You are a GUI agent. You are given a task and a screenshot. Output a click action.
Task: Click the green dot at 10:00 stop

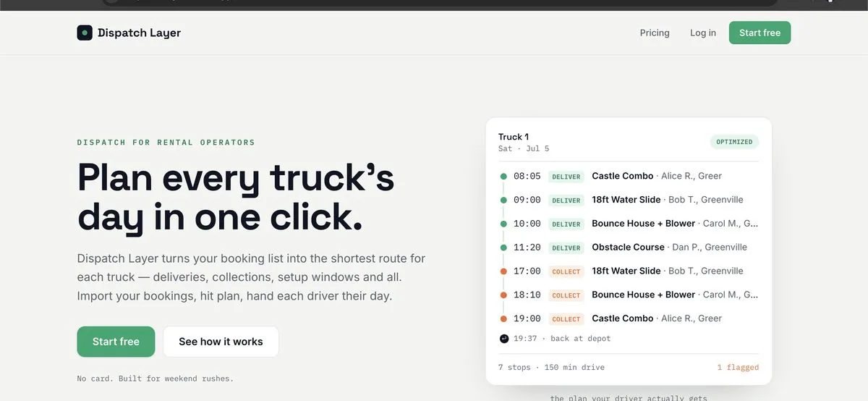pos(503,224)
